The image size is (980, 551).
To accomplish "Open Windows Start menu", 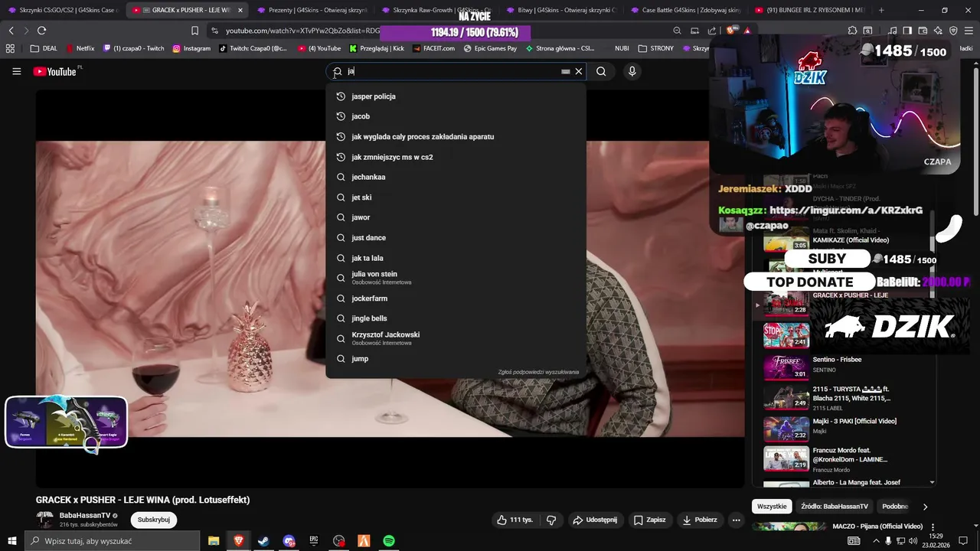I will tap(11, 540).
